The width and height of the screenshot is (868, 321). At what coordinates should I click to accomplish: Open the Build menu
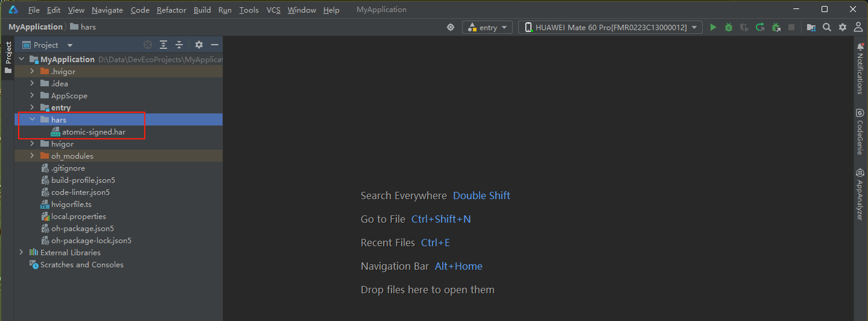(x=202, y=10)
